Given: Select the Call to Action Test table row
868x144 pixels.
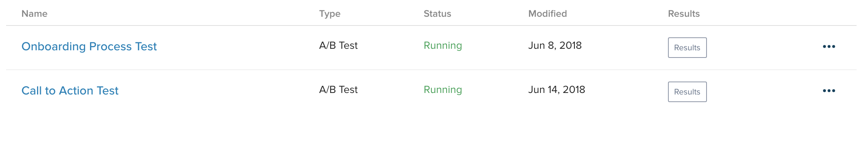Looking at the screenshot, I should 431,92.
